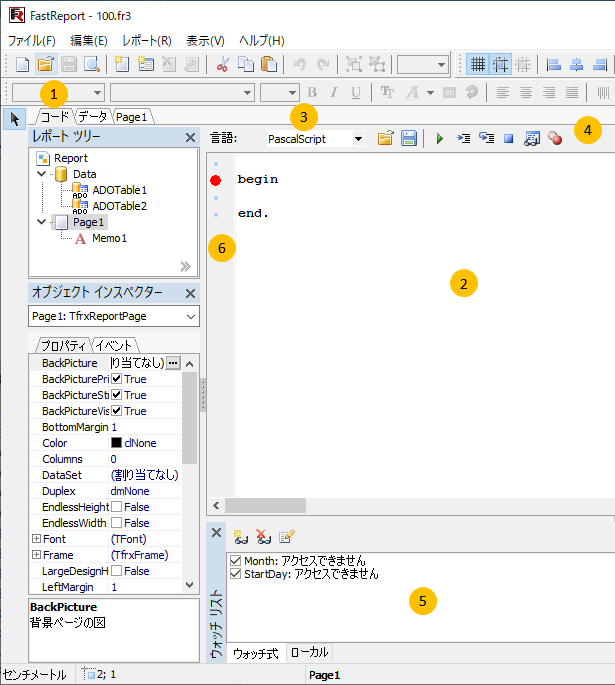The image size is (615, 685).
Task: Click the delete watch icon
Action: [x=263, y=536]
